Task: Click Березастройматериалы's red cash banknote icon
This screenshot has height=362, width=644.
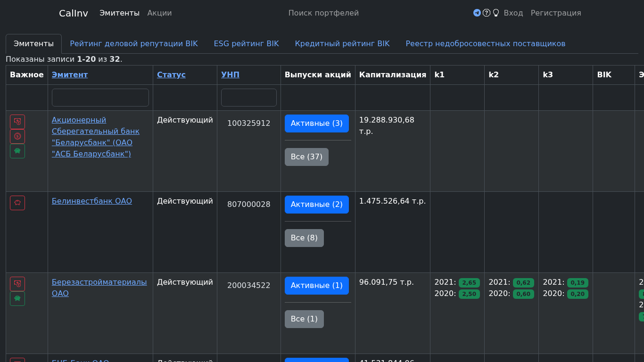Action: coord(17,284)
